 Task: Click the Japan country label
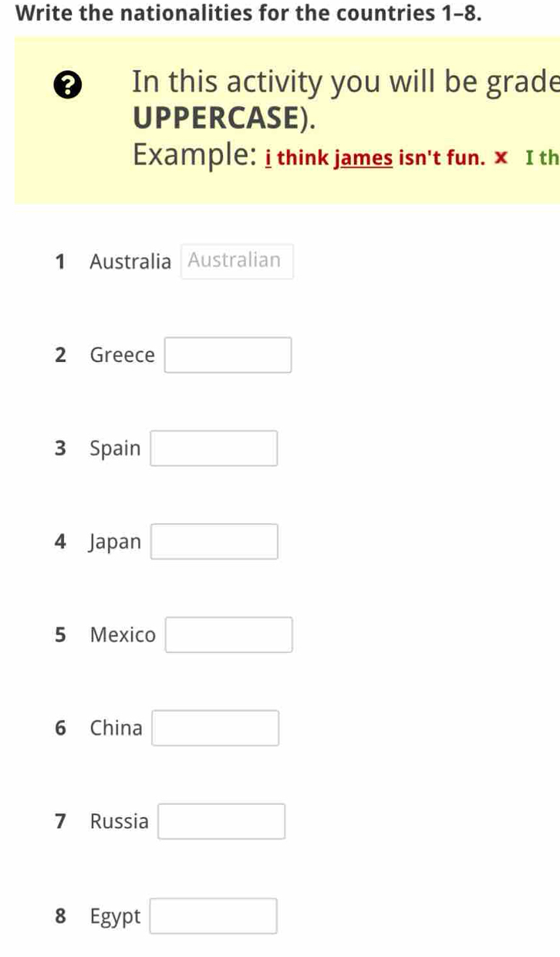(x=114, y=541)
